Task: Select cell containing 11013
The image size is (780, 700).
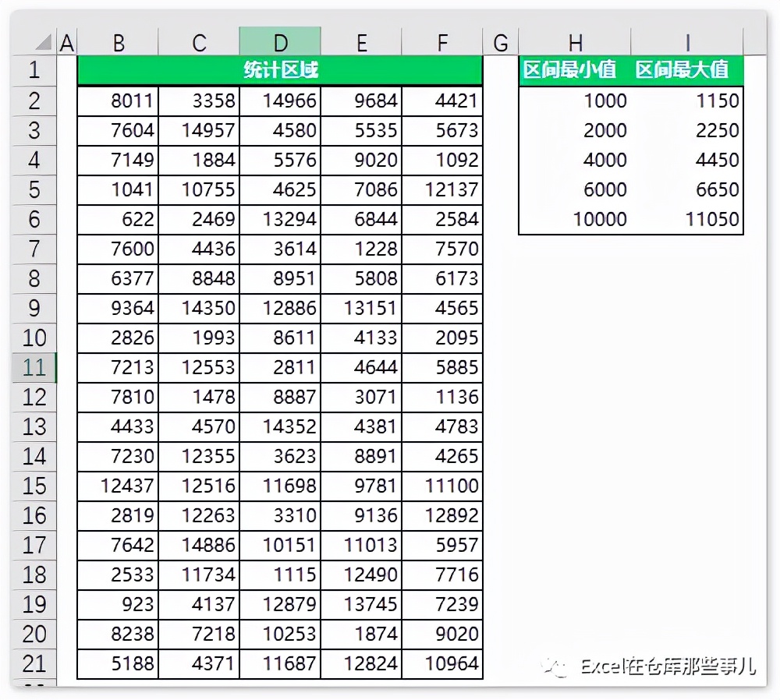Action: (361, 546)
